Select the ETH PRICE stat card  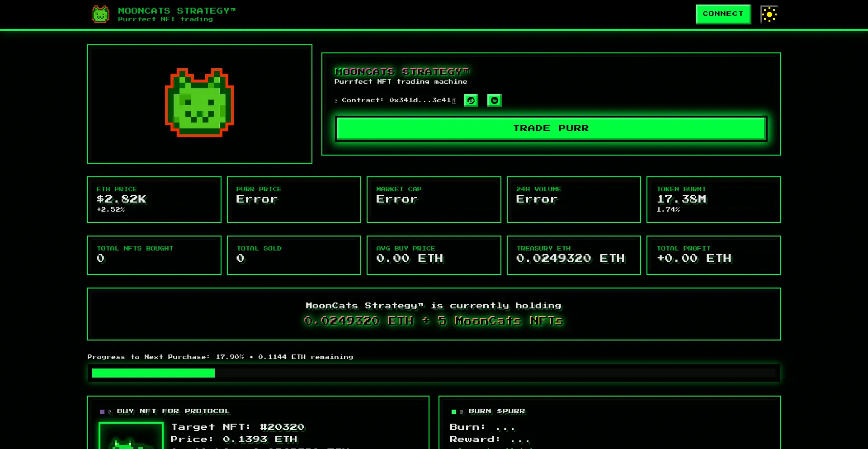(x=154, y=199)
